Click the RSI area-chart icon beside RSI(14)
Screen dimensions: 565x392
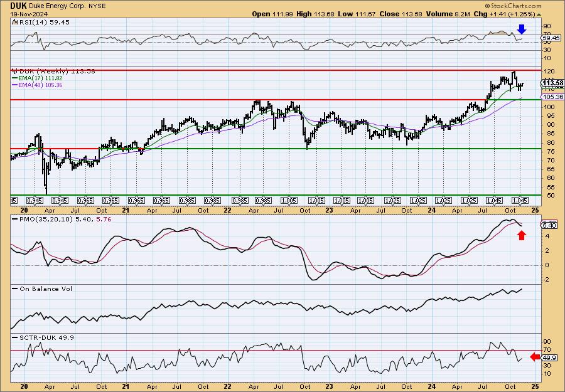(14, 22)
